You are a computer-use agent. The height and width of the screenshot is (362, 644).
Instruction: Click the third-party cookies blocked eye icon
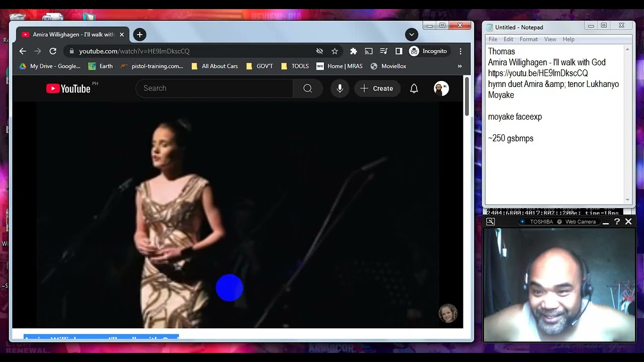click(319, 51)
